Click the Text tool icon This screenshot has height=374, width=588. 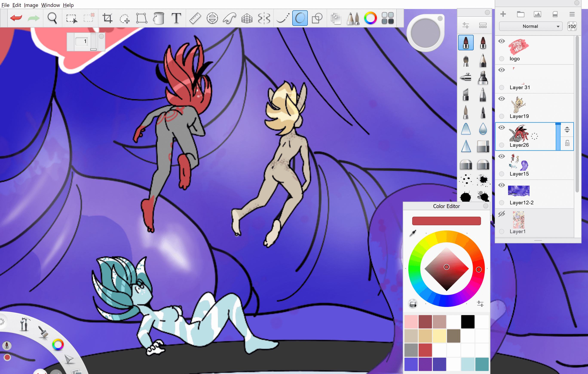176,18
